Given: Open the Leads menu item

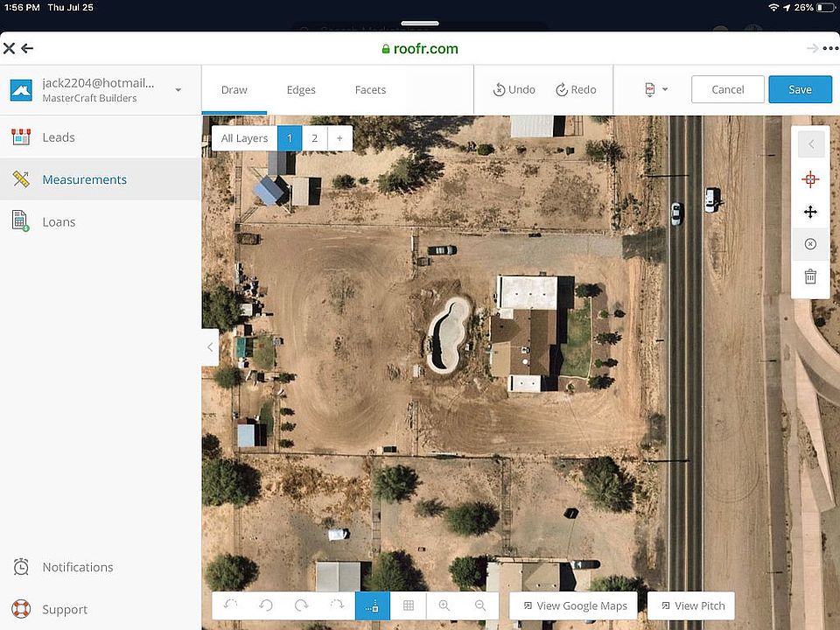Looking at the screenshot, I should click(x=59, y=137).
